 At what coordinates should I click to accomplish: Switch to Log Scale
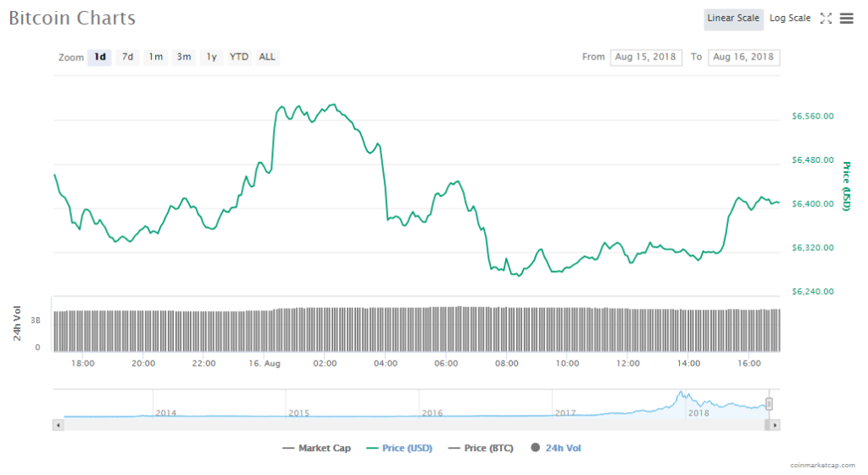point(789,18)
